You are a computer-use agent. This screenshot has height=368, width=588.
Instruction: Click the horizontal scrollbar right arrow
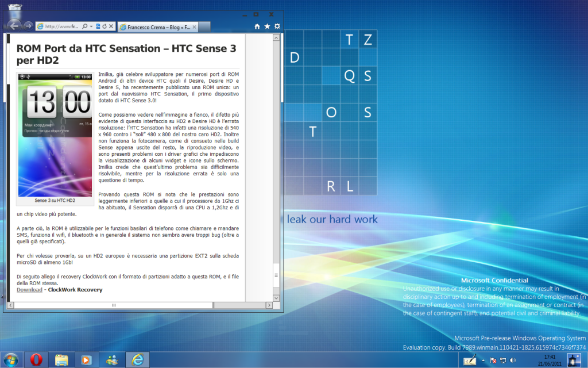tap(269, 305)
